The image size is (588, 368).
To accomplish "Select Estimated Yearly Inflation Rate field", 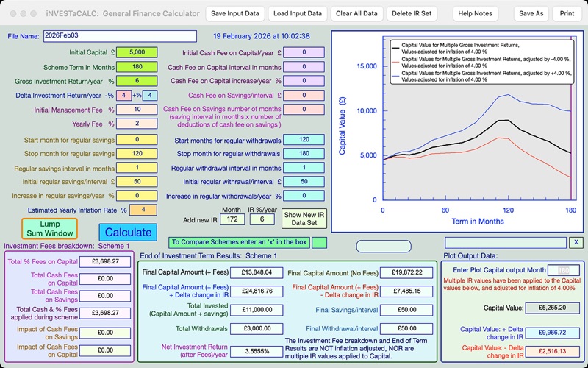I will click(143, 210).
